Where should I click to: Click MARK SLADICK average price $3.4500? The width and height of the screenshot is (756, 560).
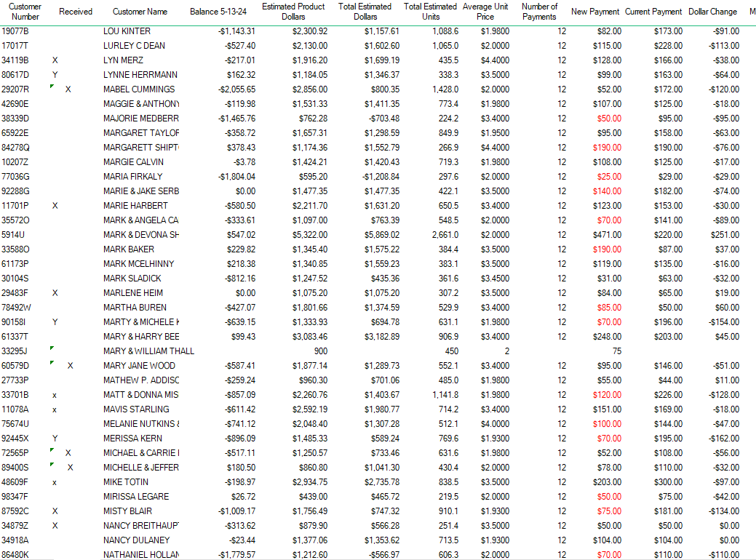click(495, 279)
